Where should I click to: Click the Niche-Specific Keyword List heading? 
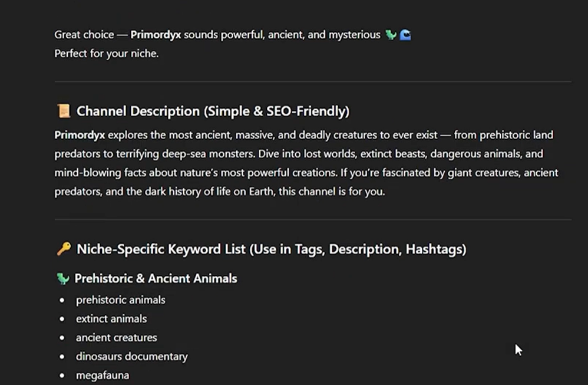pos(271,249)
